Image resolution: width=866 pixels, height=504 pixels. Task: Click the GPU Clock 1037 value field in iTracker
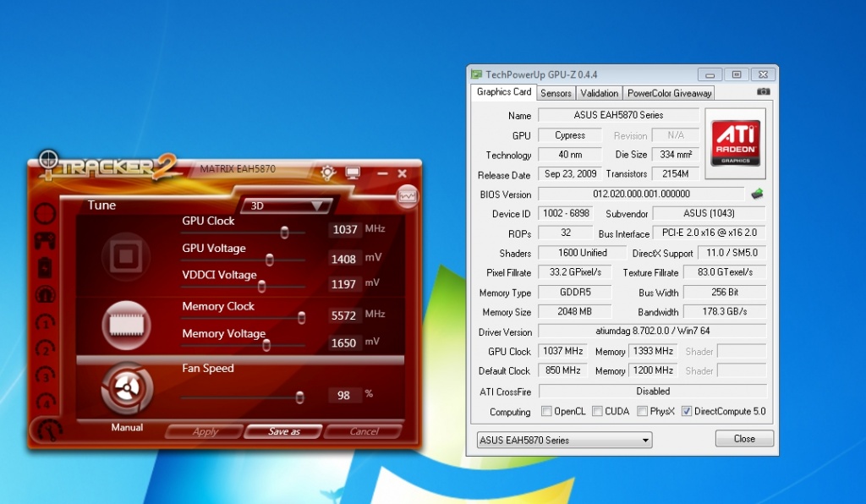tap(345, 230)
